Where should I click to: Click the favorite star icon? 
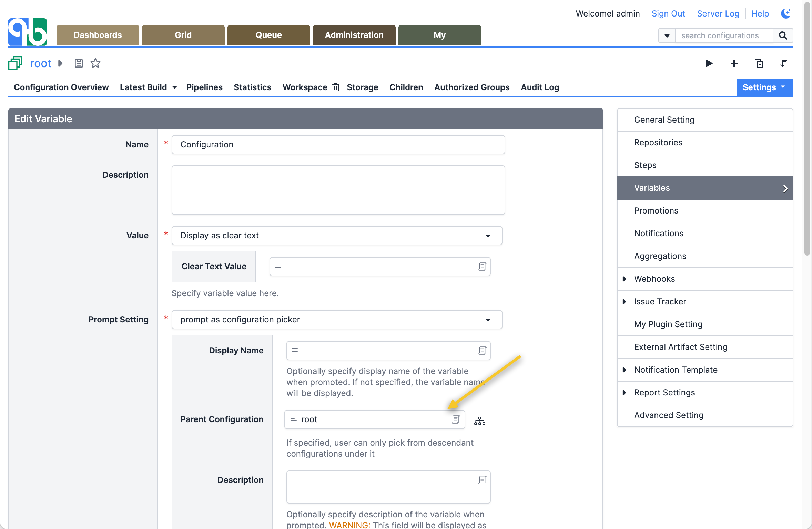(x=95, y=63)
